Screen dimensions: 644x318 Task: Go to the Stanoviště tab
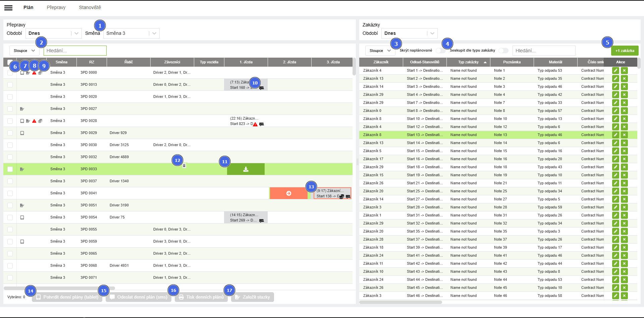[90, 7]
